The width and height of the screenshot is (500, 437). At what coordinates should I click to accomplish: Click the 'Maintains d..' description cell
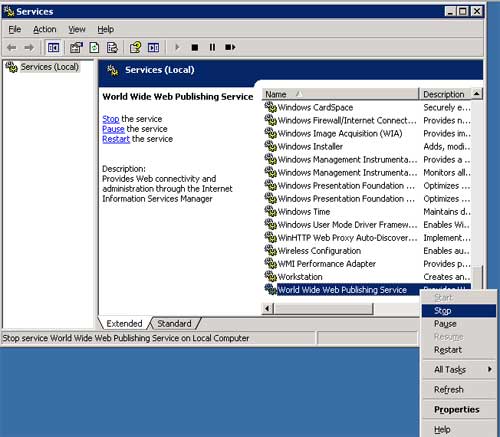tap(446, 211)
